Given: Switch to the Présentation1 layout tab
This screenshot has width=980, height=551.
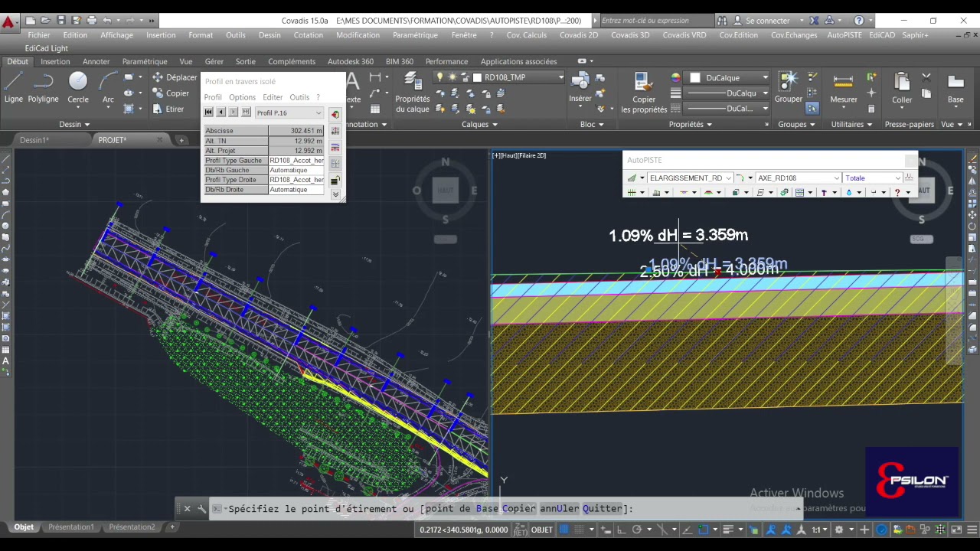Looking at the screenshot, I should tap(70, 527).
